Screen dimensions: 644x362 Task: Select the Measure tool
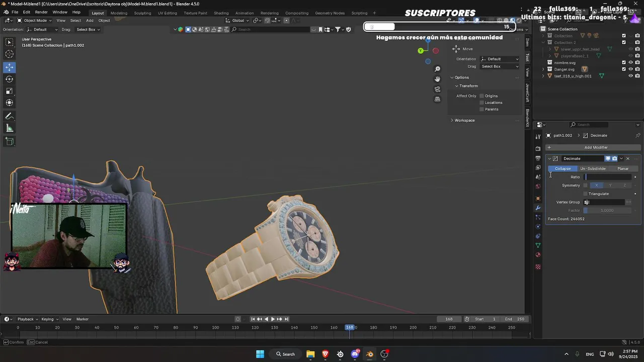point(10,128)
